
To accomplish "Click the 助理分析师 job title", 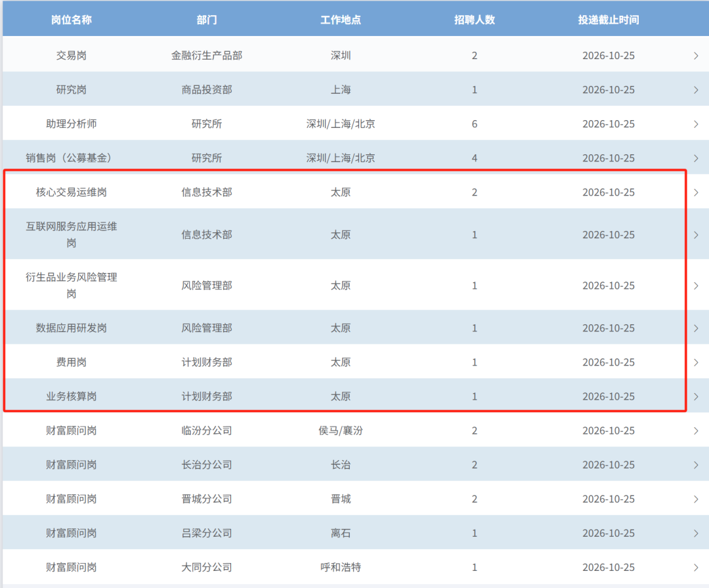I will click(x=72, y=124).
